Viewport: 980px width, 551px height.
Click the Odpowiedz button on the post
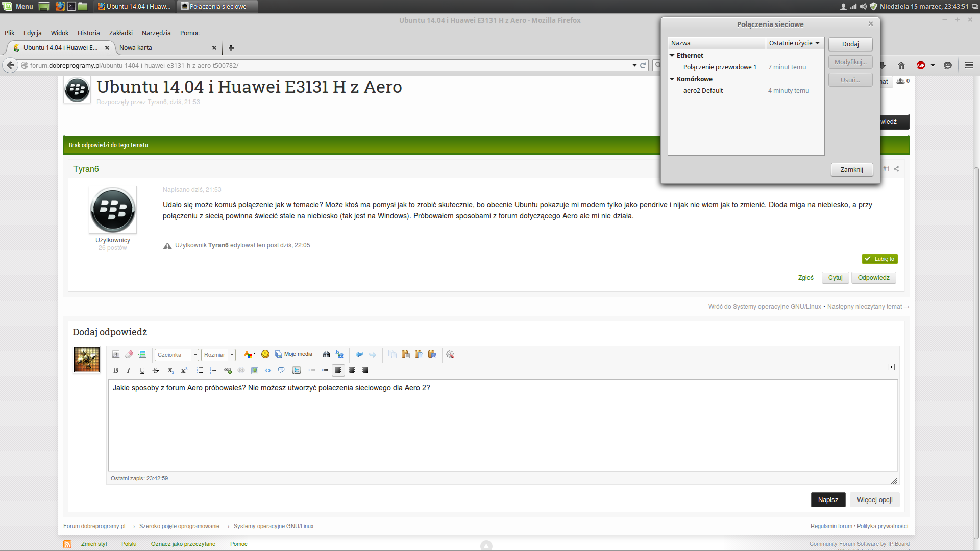coord(874,278)
